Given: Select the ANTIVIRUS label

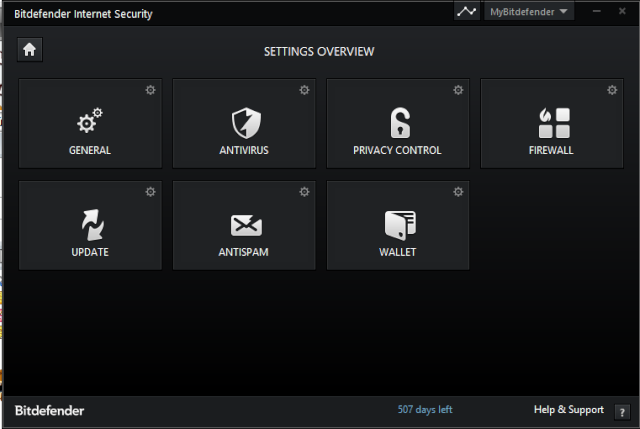Looking at the screenshot, I should 244,150.
